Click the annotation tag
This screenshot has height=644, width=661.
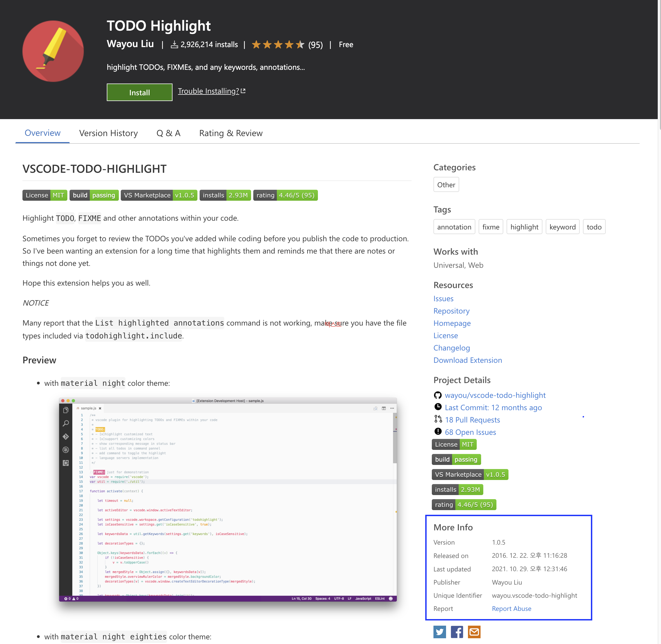pyautogui.click(x=454, y=227)
